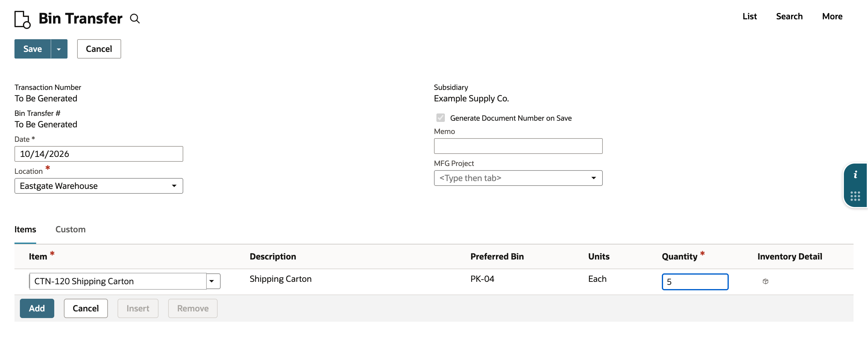Click the Each units cell
The height and width of the screenshot is (344, 868).
pos(597,279)
